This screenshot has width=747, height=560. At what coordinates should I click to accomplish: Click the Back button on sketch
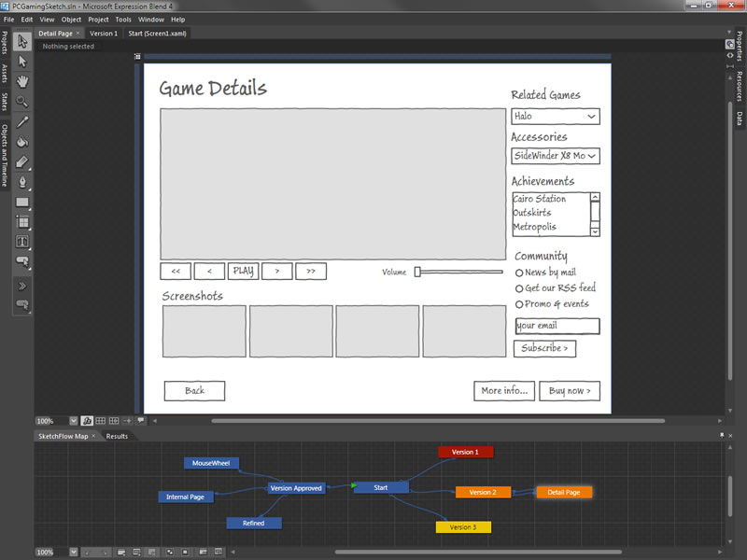pyautogui.click(x=194, y=391)
